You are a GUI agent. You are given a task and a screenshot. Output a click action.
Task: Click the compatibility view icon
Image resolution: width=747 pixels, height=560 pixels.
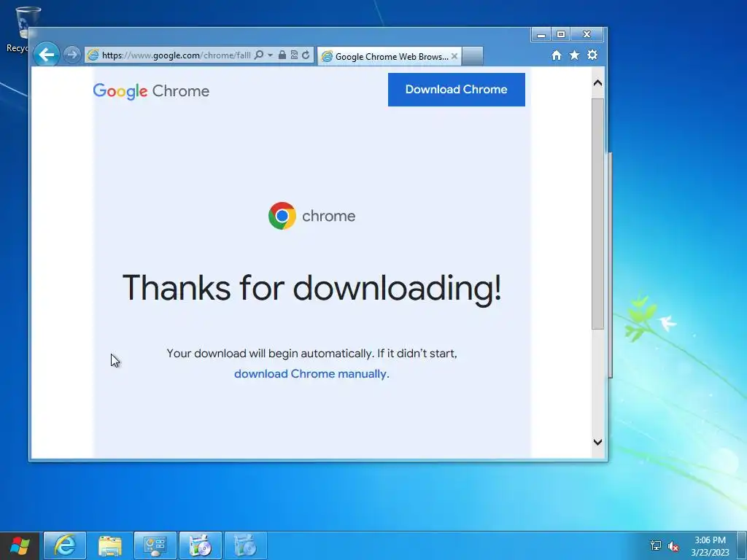tap(294, 55)
